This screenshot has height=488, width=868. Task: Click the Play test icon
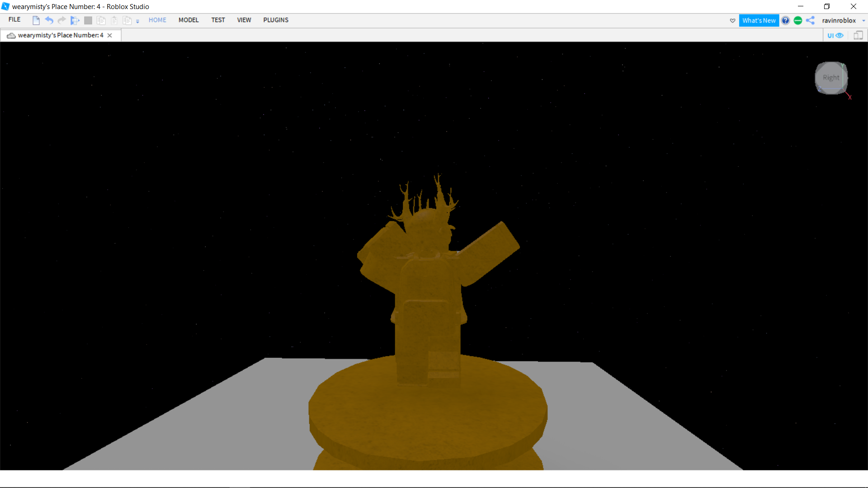[x=75, y=20]
